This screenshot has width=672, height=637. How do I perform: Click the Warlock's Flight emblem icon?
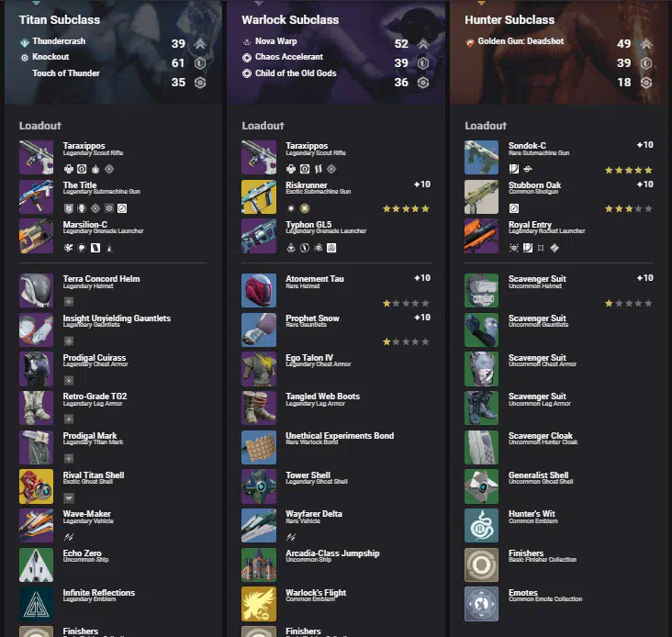(259, 604)
